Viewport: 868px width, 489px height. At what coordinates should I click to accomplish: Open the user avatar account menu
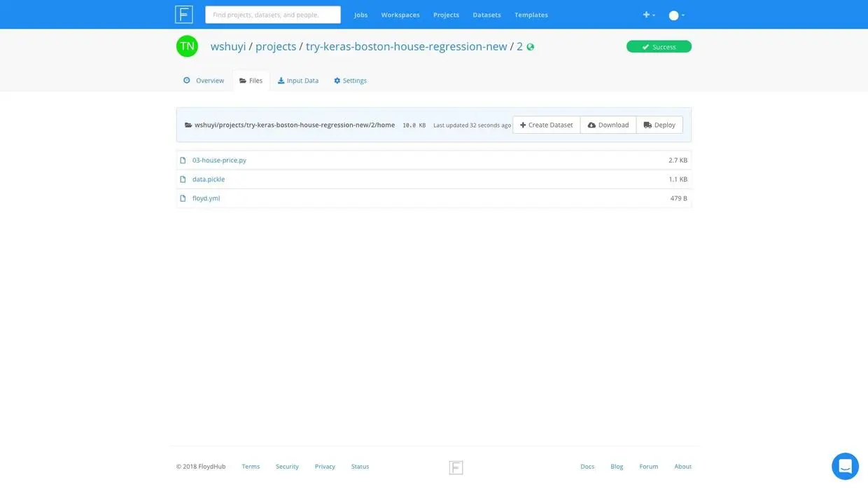676,15
